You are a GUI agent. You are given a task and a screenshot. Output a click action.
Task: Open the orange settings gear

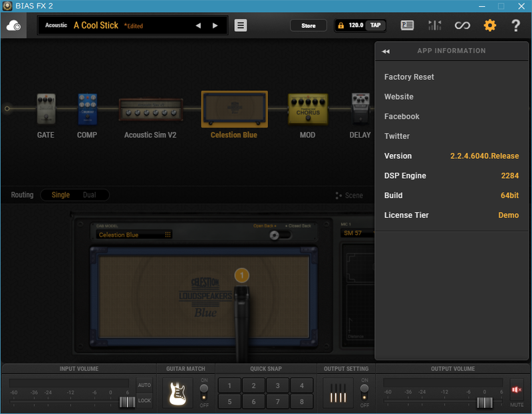pos(489,25)
